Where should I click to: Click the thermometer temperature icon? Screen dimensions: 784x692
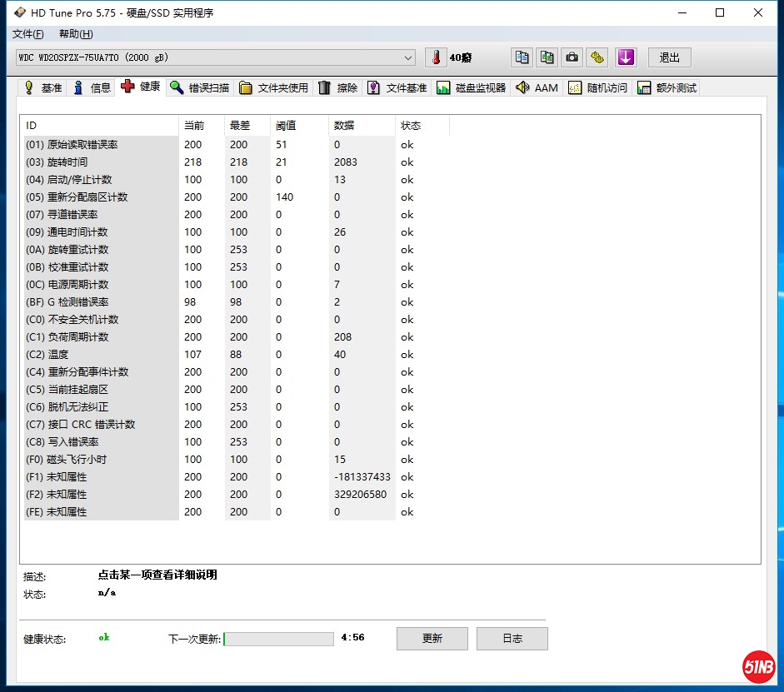[436, 57]
